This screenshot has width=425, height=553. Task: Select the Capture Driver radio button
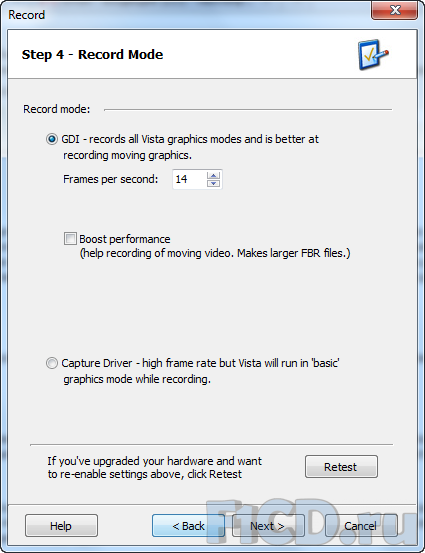52,363
